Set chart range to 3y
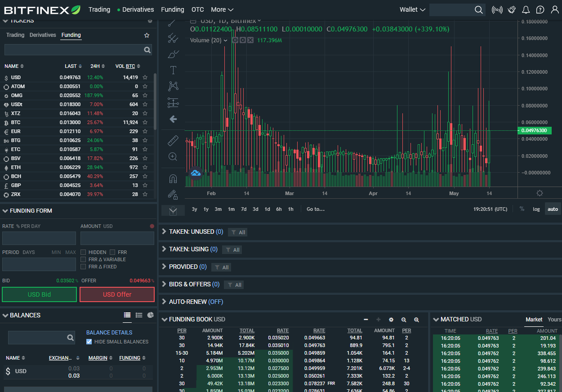562x392 pixels. tap(195, 209)
